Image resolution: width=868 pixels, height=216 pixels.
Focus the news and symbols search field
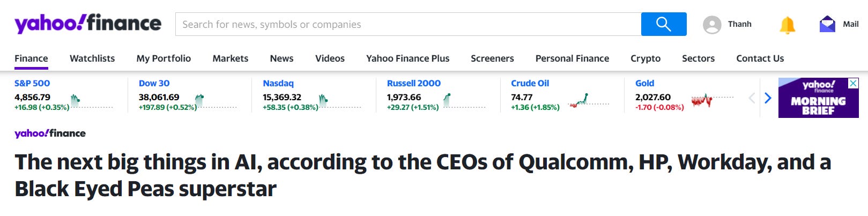click(407, 24)
